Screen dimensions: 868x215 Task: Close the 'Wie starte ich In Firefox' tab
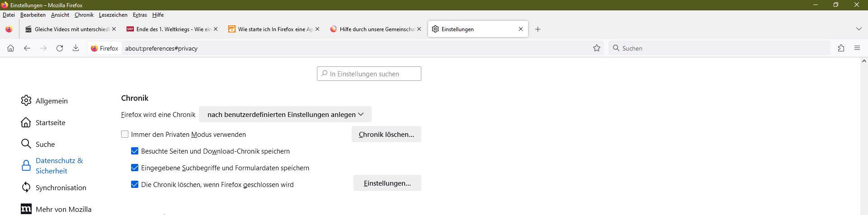coord(317,29)
